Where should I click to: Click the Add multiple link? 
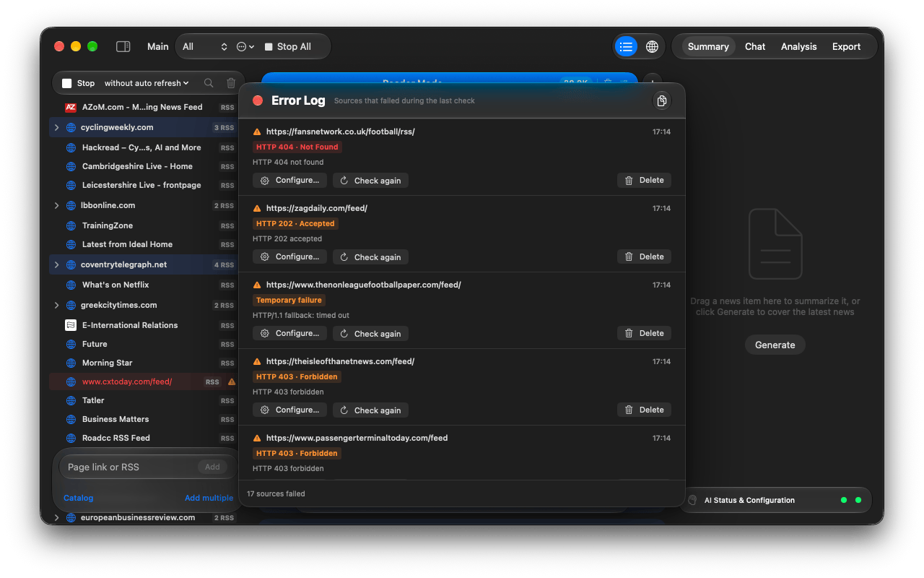tap(209, 498)
